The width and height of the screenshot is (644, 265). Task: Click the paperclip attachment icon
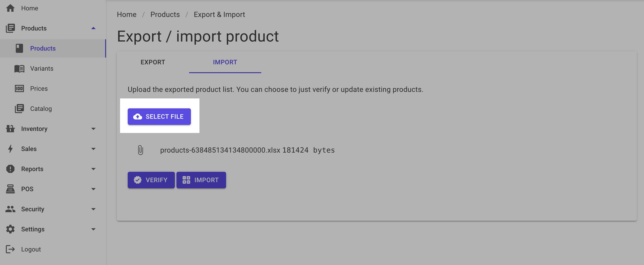click(141, 150)
